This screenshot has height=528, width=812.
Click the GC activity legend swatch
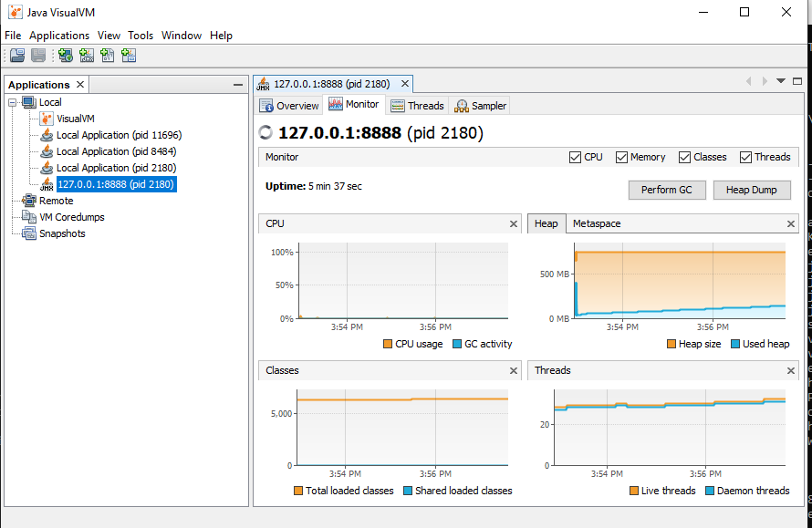click(x=457, y=344)
